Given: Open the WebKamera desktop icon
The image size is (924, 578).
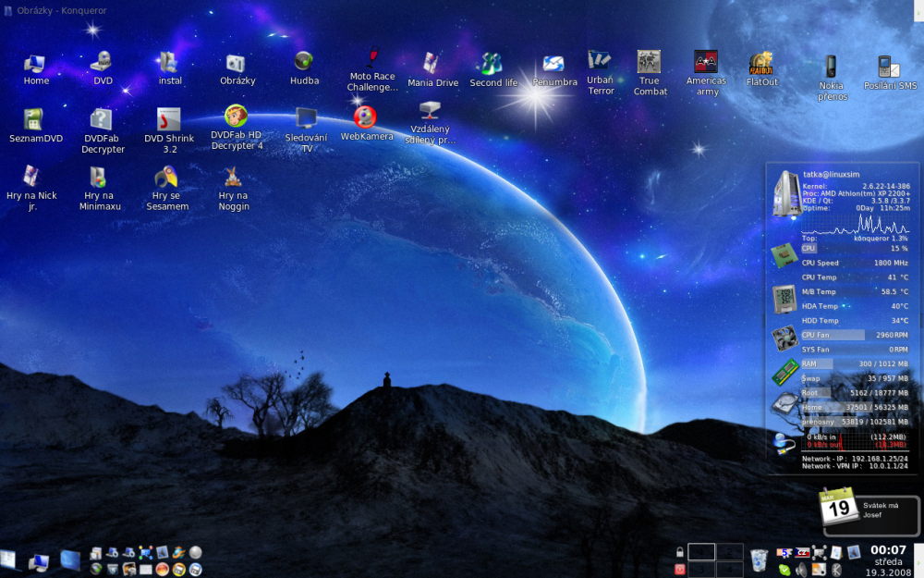Looking at the screenshot, I should pos(366,124).
